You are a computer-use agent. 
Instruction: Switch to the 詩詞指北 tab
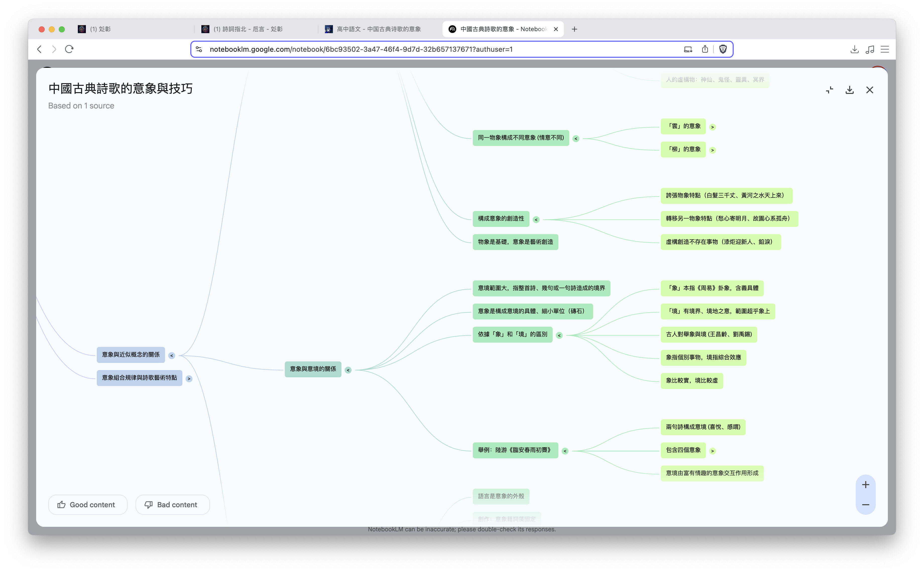pos(248,29)
